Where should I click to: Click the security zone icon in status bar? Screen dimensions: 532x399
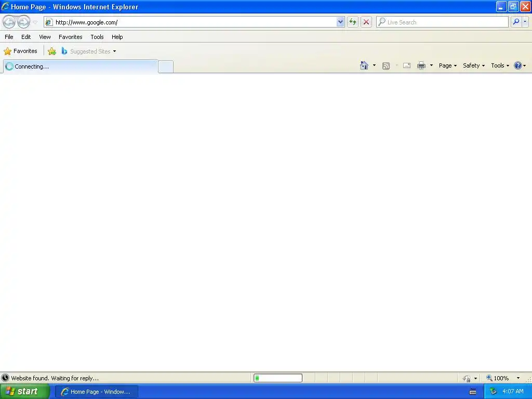[467, 378]
